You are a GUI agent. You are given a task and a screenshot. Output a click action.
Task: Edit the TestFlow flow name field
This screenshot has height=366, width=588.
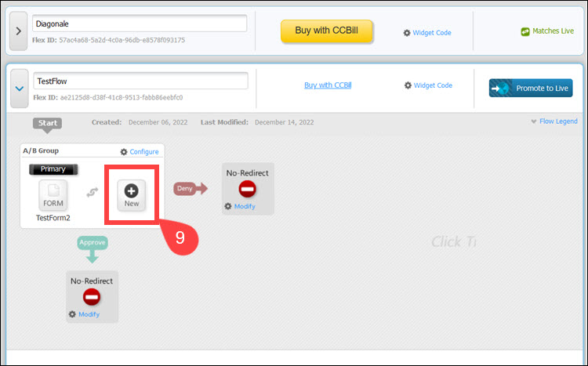(x=140, y=81)
